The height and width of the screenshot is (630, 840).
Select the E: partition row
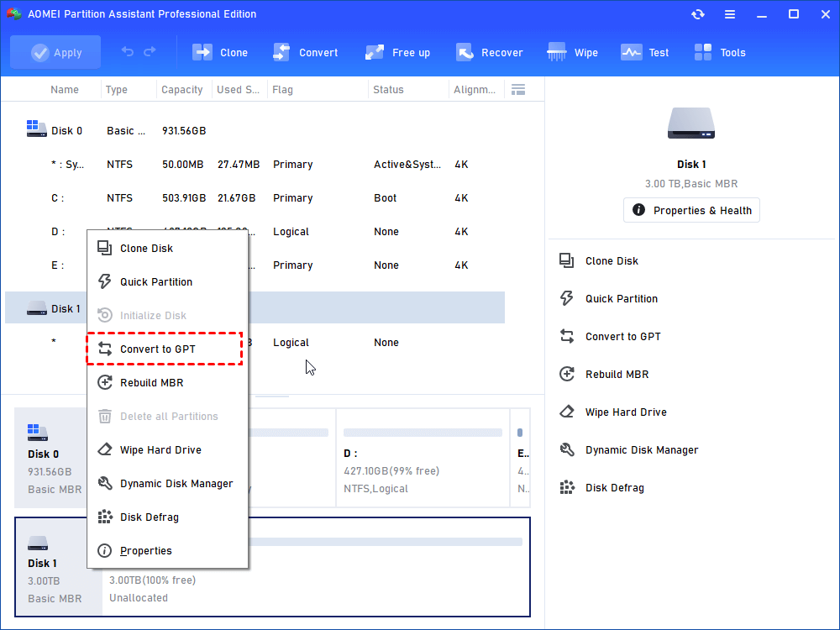[255, 265]
